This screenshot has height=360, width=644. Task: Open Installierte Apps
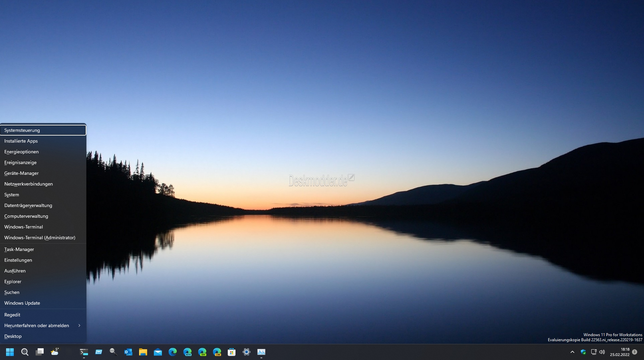pos(43,141)
